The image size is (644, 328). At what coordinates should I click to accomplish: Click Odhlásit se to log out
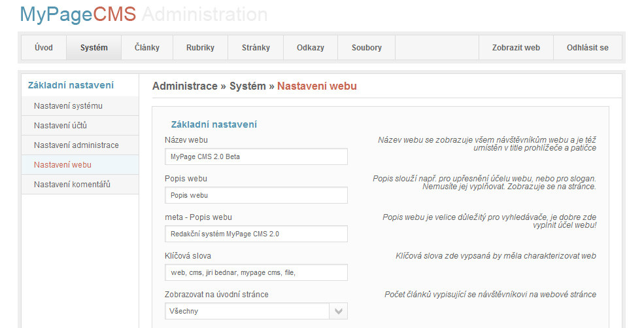coord(588,48)
